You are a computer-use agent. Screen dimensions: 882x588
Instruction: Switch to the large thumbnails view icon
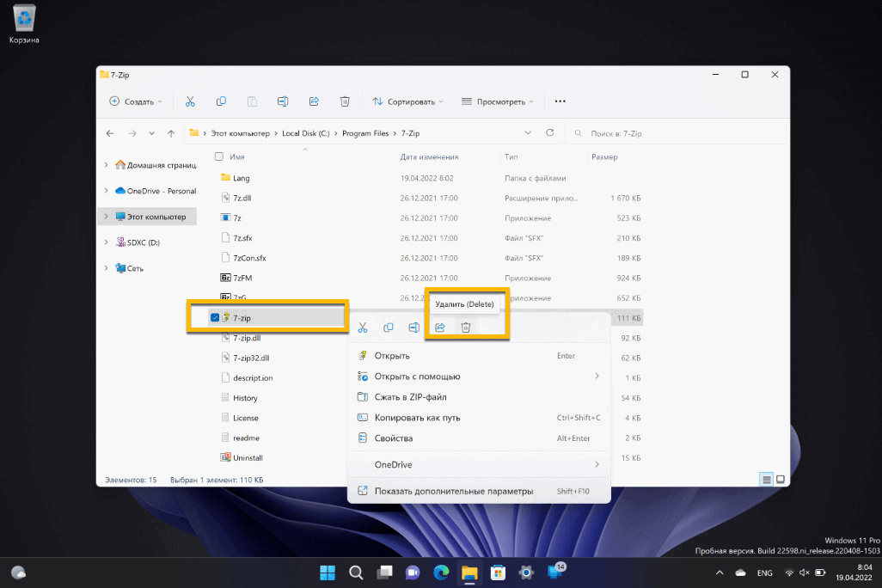point(781,479)
